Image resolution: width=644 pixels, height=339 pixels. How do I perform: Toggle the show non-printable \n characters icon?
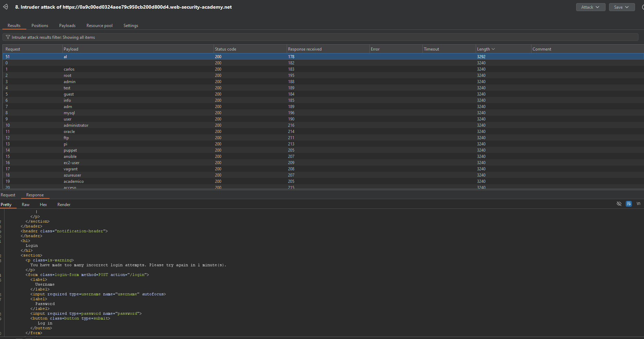click(x=638, y=204)
